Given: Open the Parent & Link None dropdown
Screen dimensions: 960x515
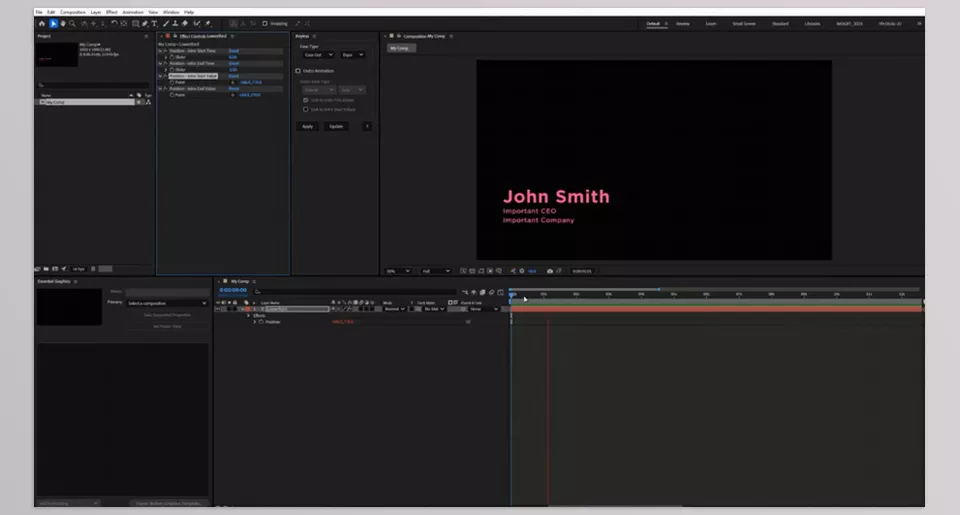Looking at the screenshot, I should pyautogui.click(x=484, y=309).
